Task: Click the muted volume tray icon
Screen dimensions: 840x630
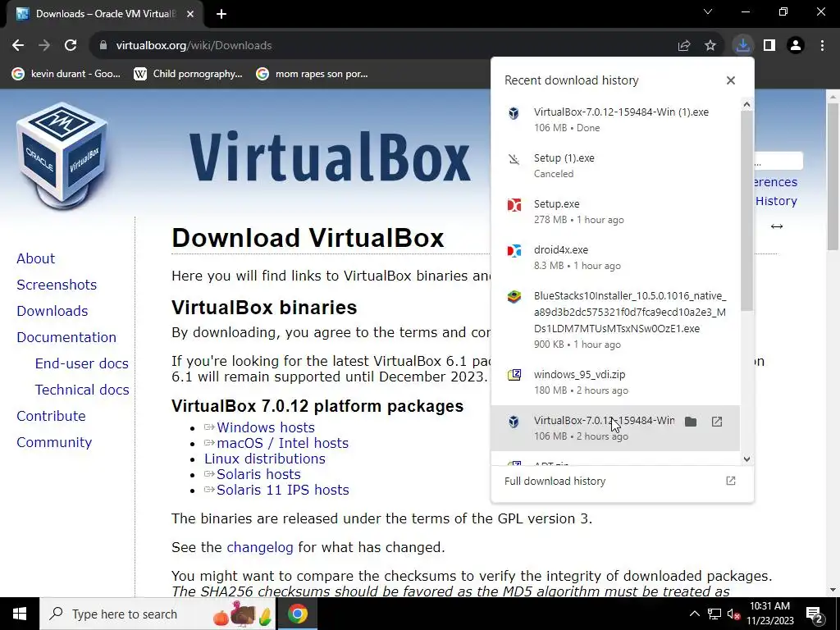Action: pos(733,614)
